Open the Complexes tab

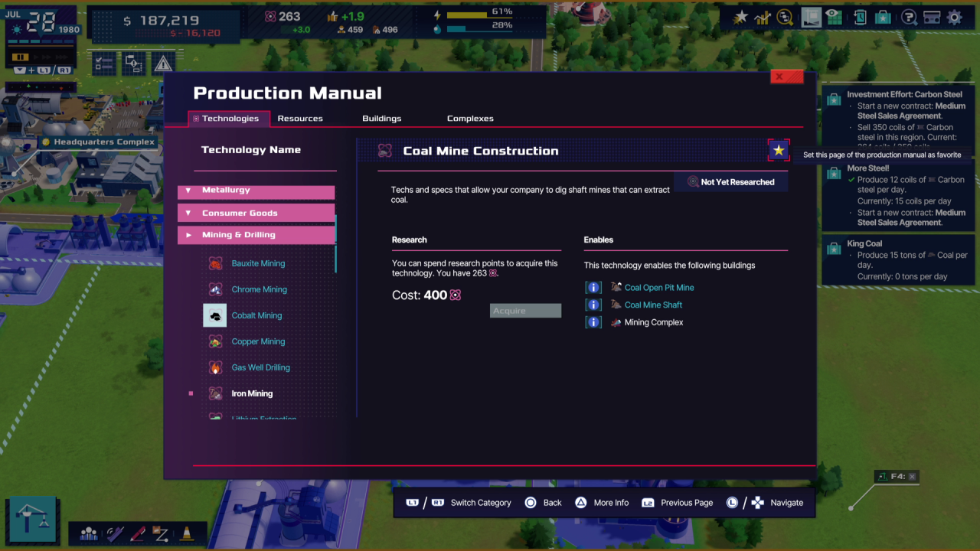coord(470,119)
